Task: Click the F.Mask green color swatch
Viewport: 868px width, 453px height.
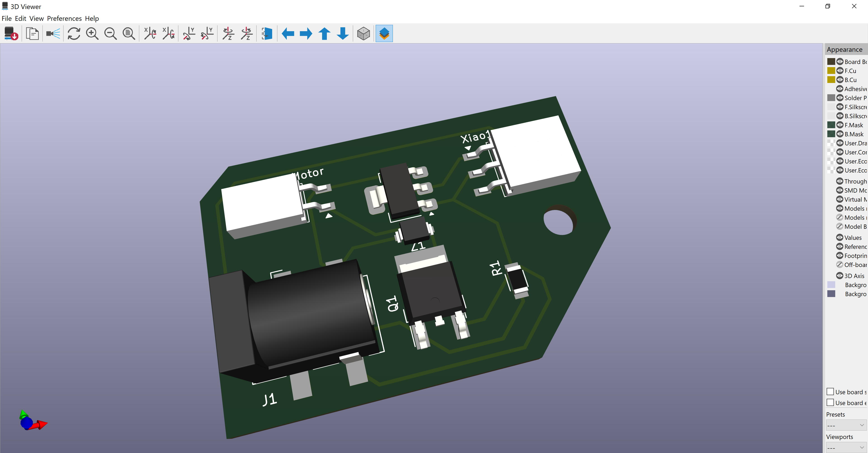Action: pos(831,125)
